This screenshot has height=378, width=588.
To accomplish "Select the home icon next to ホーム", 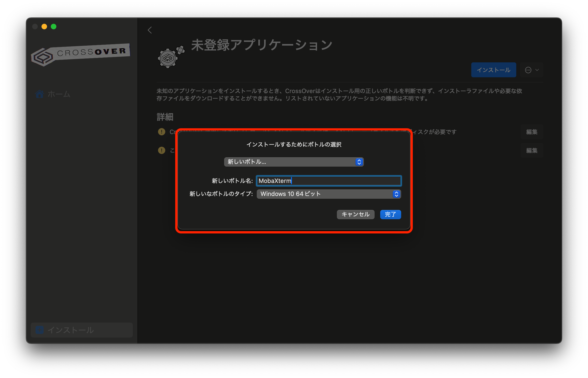I will point(39,94).
